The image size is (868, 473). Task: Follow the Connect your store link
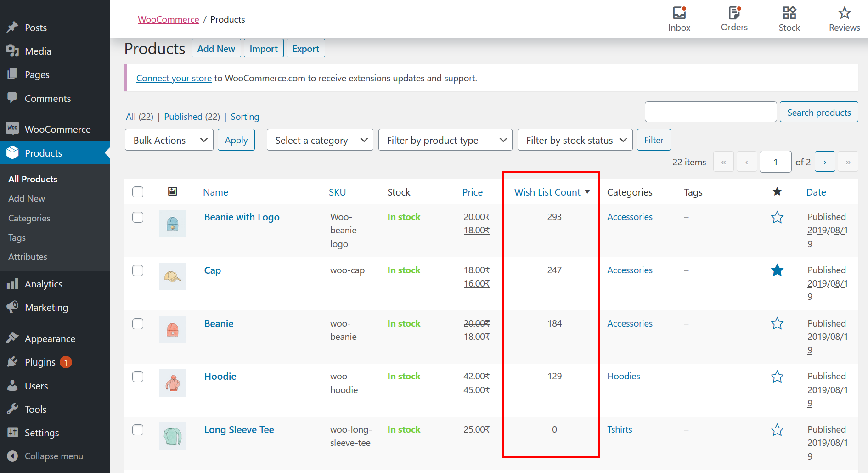[174, 78]
